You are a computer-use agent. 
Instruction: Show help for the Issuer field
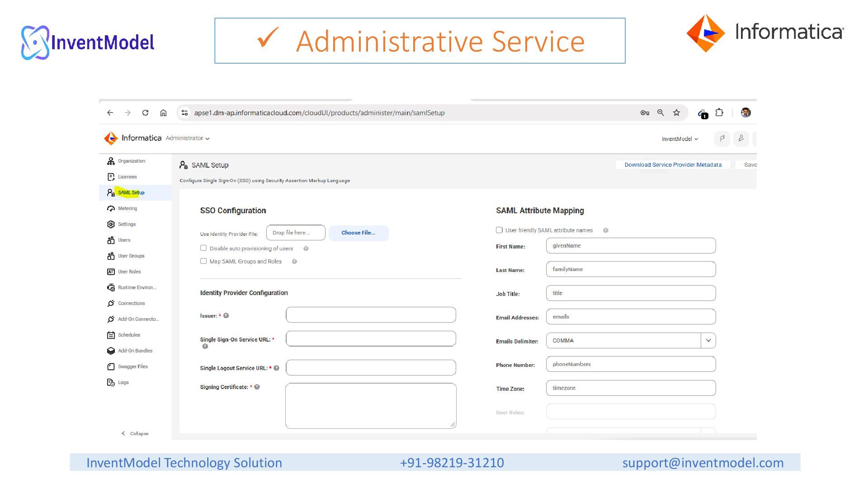pyautogui.click(x=226, y=316)
